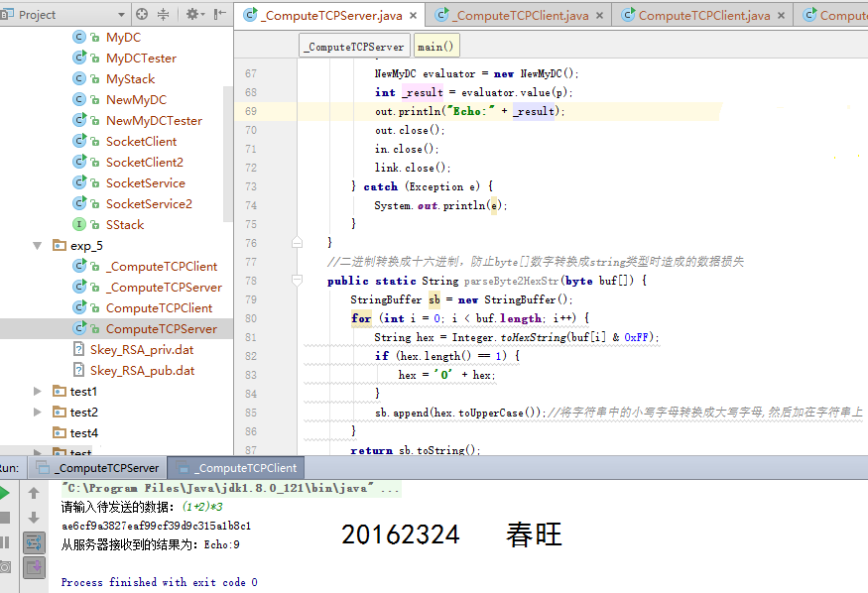
Task: Collapse All nodes in the Project panel
Action: pos(163,16)
